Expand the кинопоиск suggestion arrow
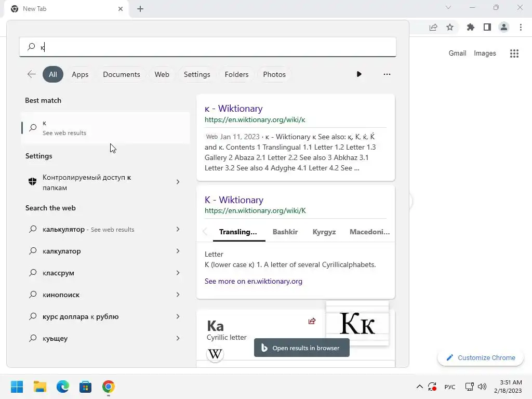This screenshot has width=532, height=399. click(178, 295)
